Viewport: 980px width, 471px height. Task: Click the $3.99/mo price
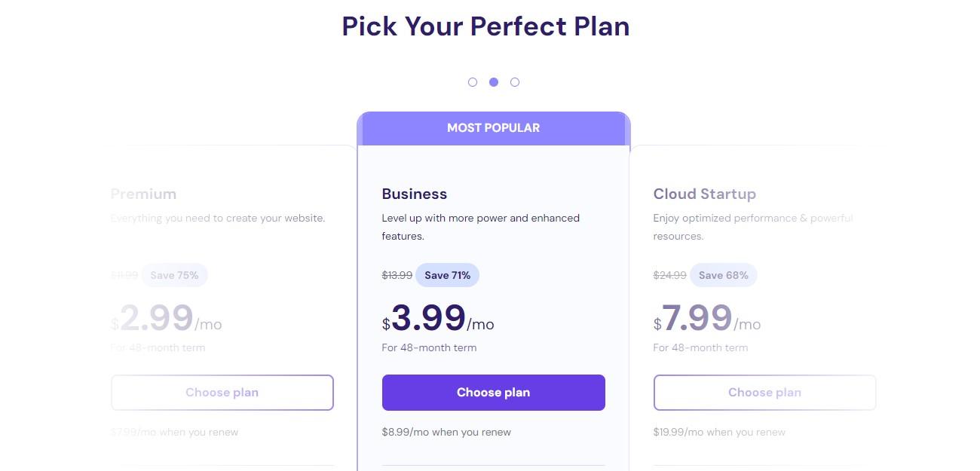[x=438, y=318]
